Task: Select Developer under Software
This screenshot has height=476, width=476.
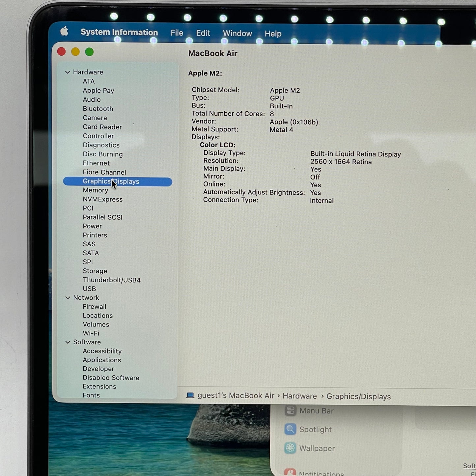Action: (x=98, y=369)
